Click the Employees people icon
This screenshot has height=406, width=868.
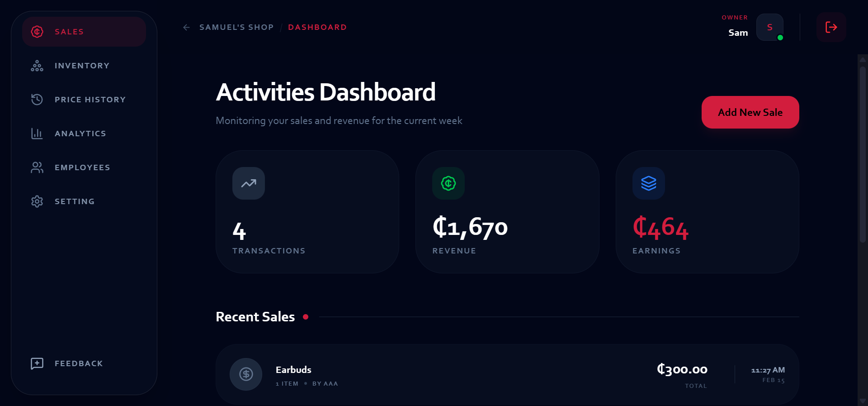[x=37, y=167]
